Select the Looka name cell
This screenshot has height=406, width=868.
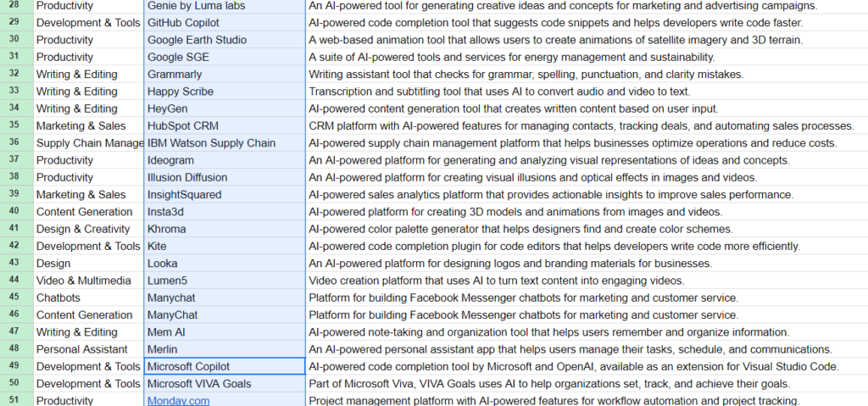225,263
